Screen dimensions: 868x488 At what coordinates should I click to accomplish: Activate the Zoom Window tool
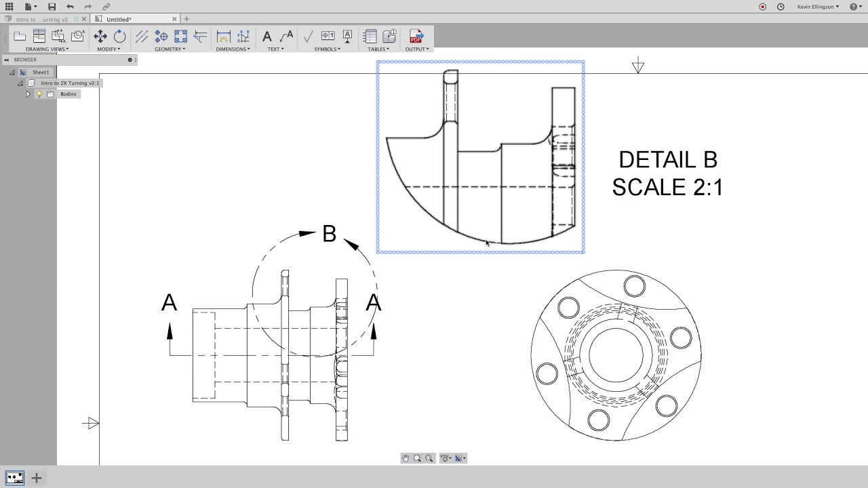[417, 458]
